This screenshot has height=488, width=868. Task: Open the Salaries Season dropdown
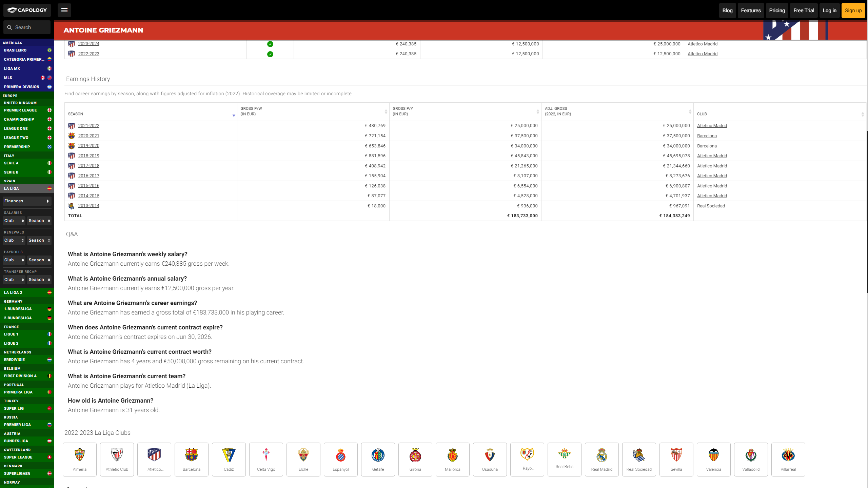[39, 221]
